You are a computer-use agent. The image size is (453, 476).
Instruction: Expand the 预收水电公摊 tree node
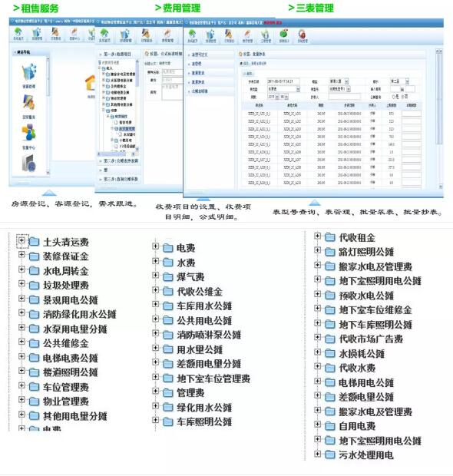point(318,294)
